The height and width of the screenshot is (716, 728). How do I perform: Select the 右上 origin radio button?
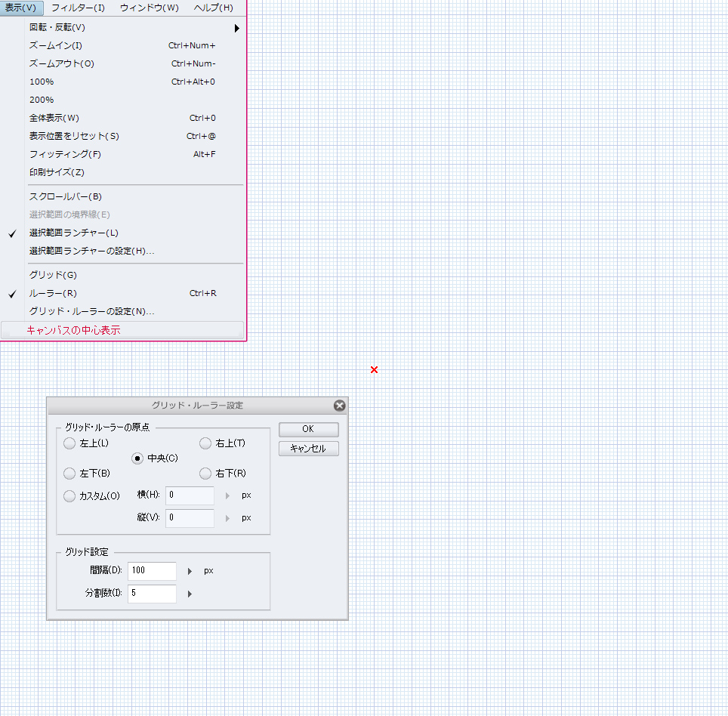point(205,443)
